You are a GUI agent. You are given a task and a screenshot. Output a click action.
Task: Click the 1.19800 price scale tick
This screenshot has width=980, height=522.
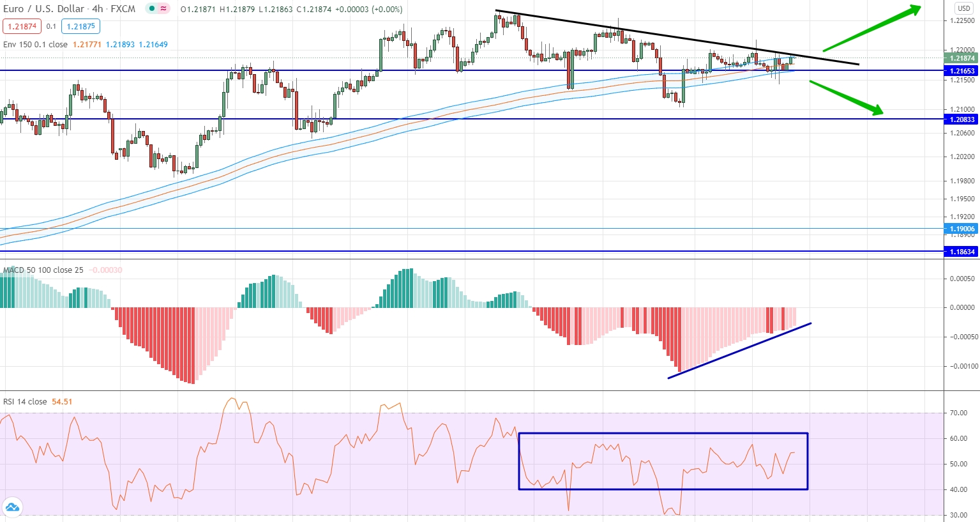tap(962, 181)
